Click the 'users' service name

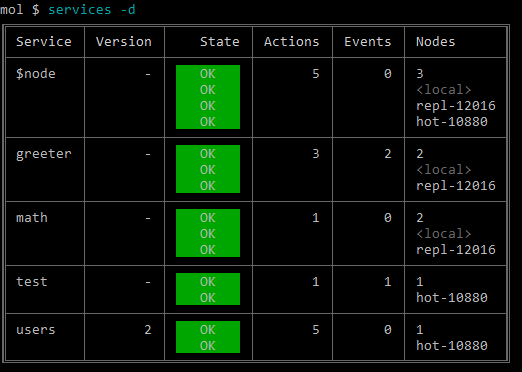click(x=36, y=330)
